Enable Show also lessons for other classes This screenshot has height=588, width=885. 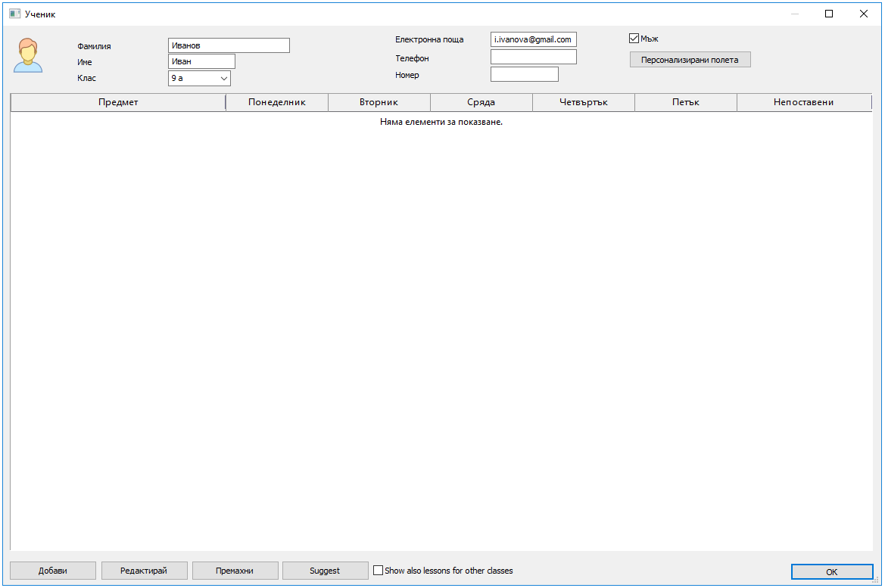(x=379, y=571)
